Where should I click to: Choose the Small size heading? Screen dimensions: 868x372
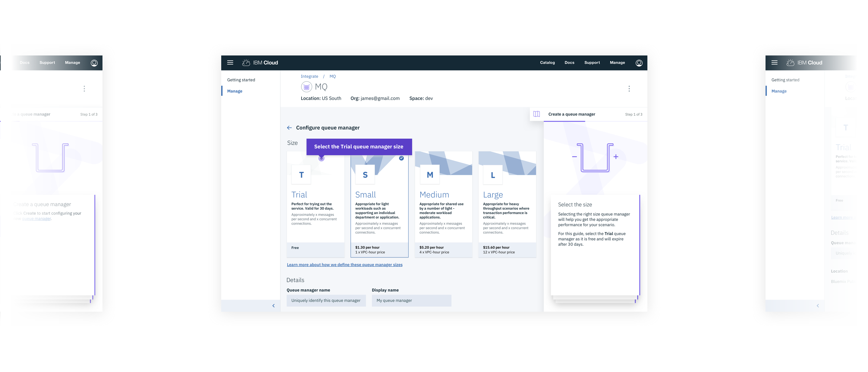[x=365, y=194]
